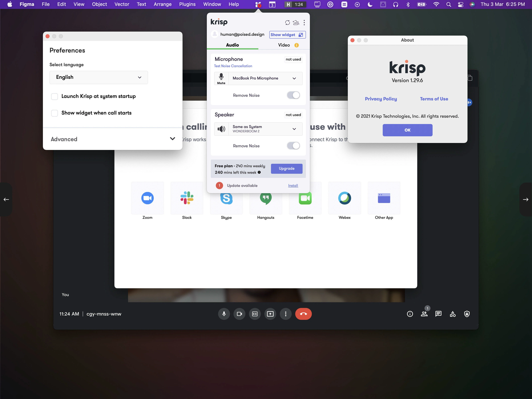This screenshot has width=532, height=399.
Task: Click the user avatar next to human@poised.design
Action: (214, 34)
